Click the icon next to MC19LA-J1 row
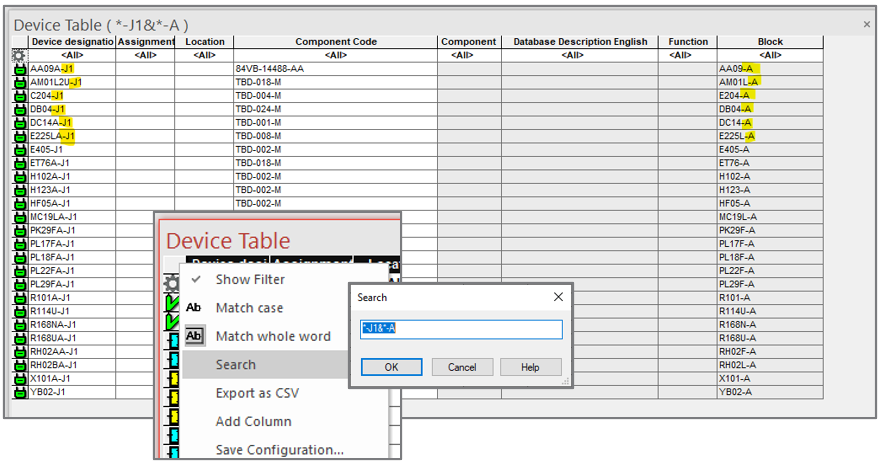The image size is (880, 463). click(19, 217)
